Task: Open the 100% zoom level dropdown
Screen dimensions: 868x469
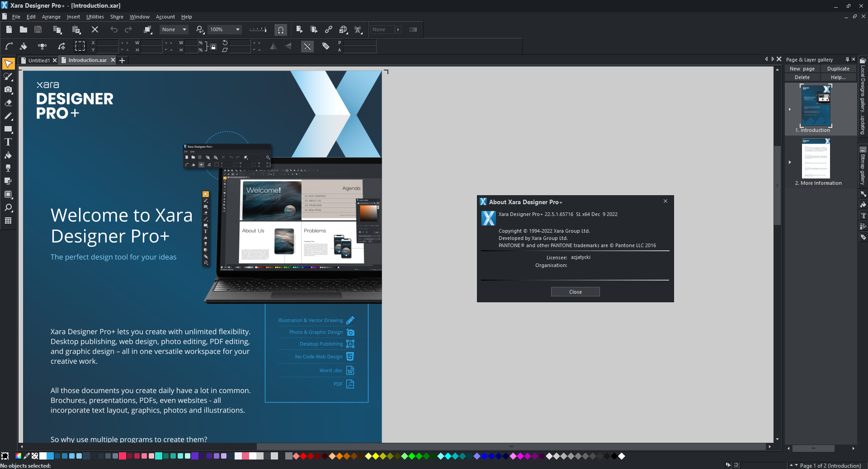Action: tap(225, 29)
